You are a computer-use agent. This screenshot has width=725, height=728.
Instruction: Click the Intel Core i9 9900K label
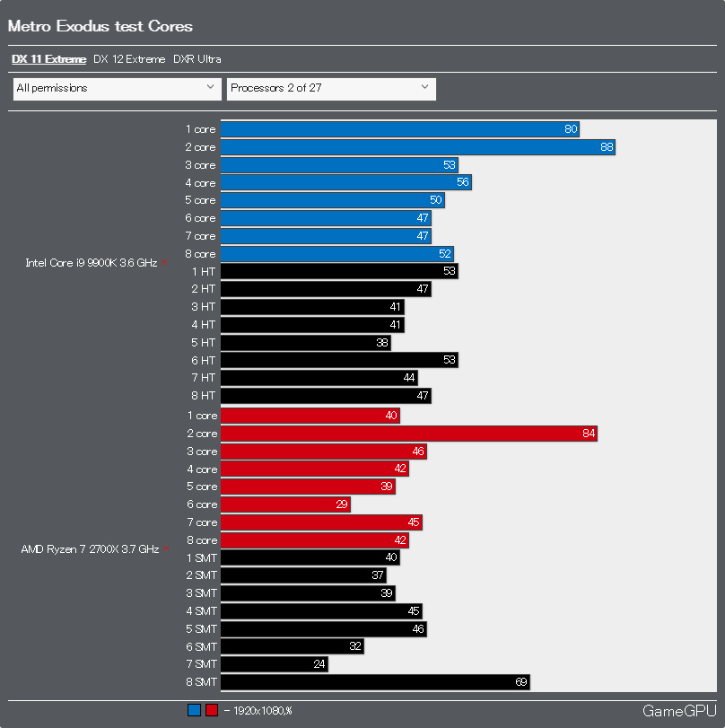92,263
